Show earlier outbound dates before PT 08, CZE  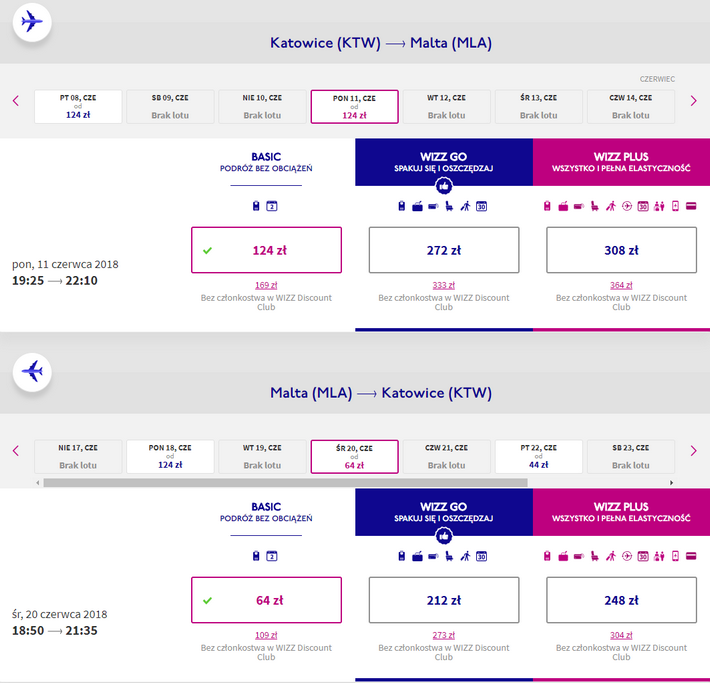[16, 101]
